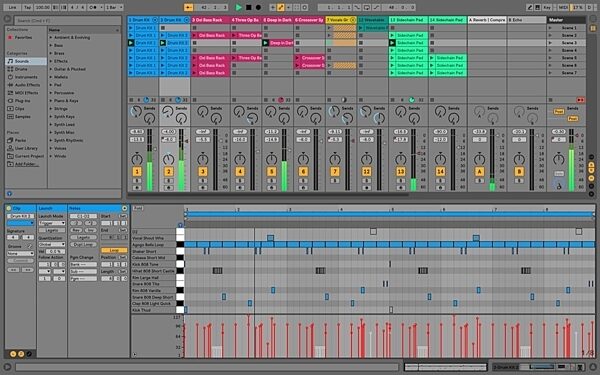This screenshot has width=600, height=375.
Task: Expand the Voices folder
Action: 51,148
